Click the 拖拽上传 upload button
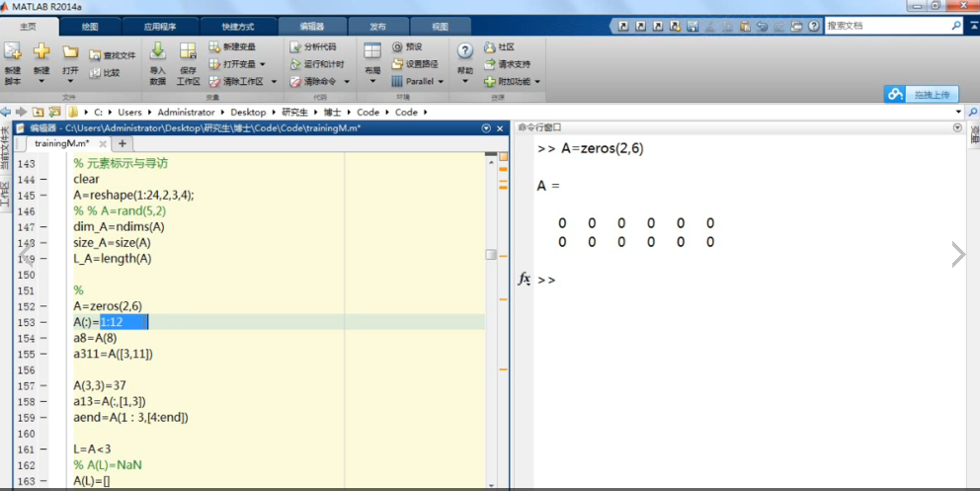980x491 pixels. click(921, 94)
